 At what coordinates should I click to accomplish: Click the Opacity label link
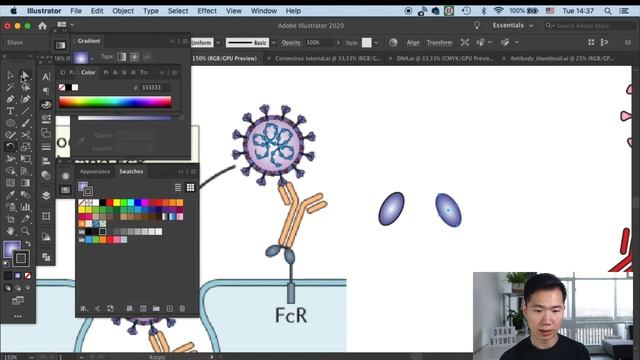click(291, 42)
